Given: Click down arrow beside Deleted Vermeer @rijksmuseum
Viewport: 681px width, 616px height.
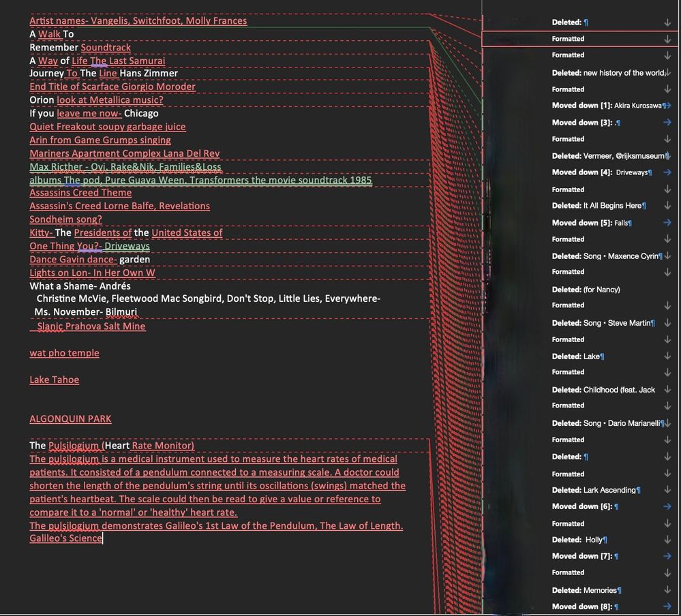Looking at the screenshot, I should point(668,156).
